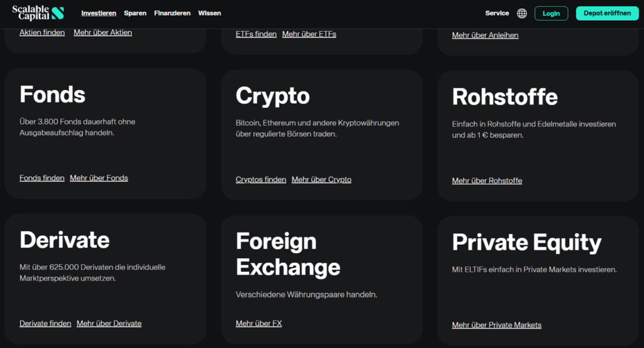Follow the Fonds finden link

pos(42,178)
